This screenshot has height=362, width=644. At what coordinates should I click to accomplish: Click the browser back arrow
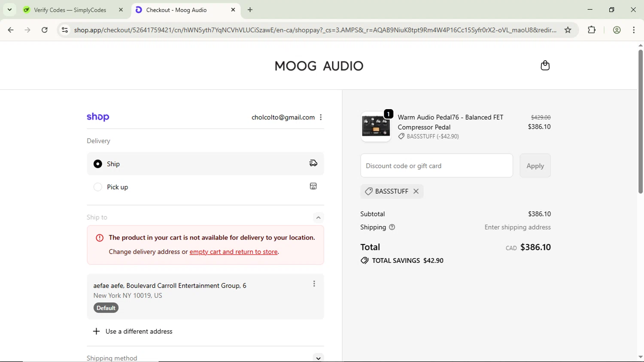click(x=11, y=30)
